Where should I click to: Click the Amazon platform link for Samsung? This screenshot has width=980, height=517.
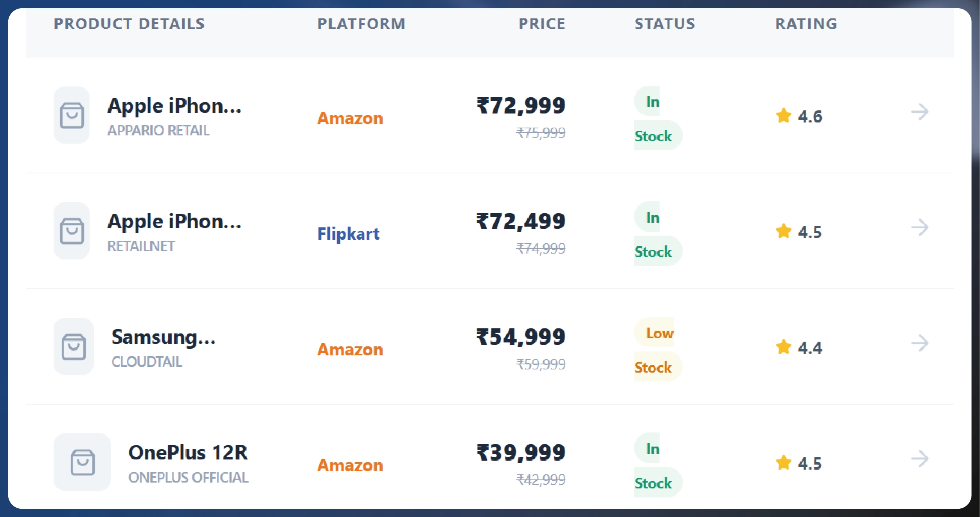(x=350, y=349)
